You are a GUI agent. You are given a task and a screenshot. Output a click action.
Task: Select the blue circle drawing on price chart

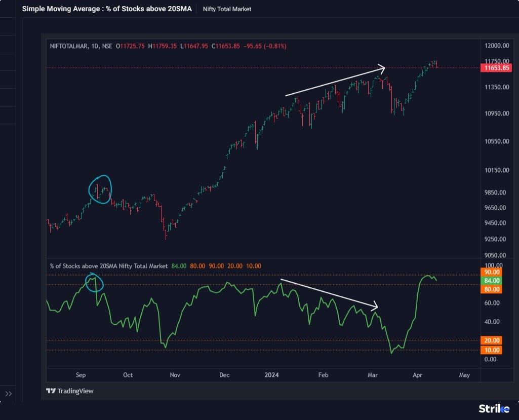pyautogui.click(x=100, y=189)
